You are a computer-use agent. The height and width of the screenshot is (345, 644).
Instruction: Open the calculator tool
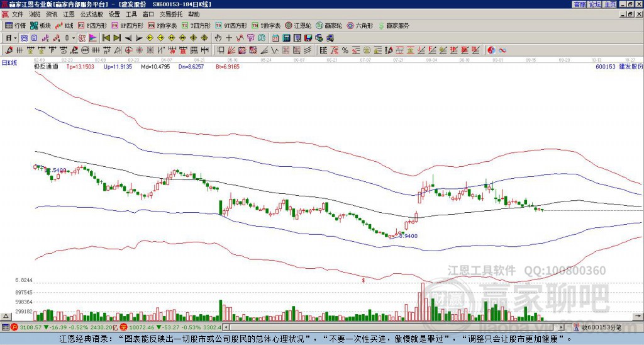[286, 38]
